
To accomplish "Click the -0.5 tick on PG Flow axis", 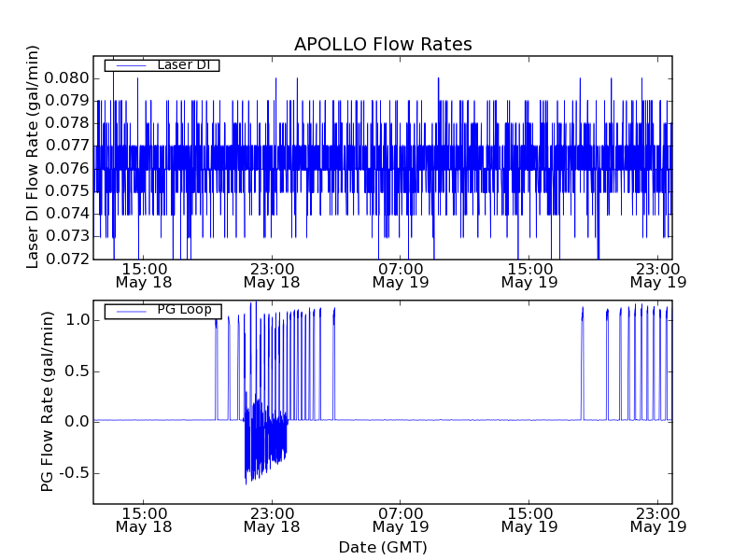I will [x=74, y=472].
